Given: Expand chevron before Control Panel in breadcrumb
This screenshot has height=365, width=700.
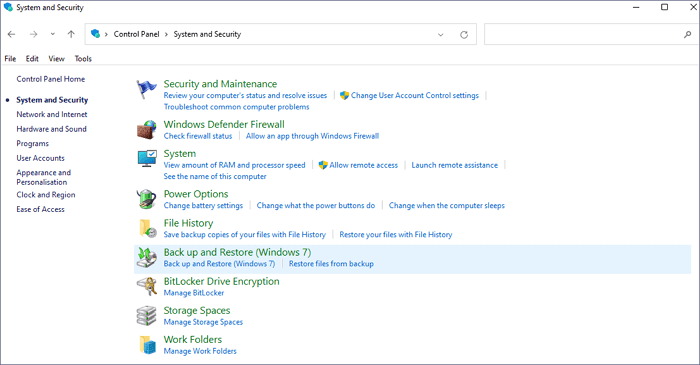Looking at the screenshot, I should [106, 34].
